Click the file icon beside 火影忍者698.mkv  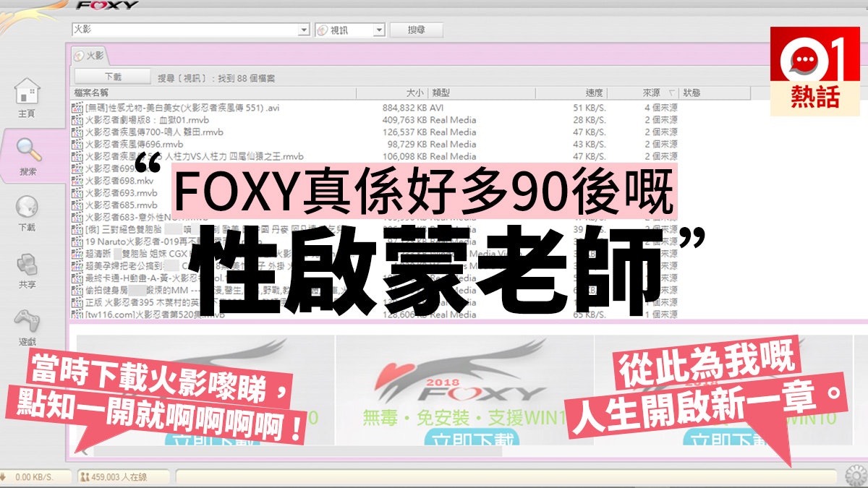[77, 180]
